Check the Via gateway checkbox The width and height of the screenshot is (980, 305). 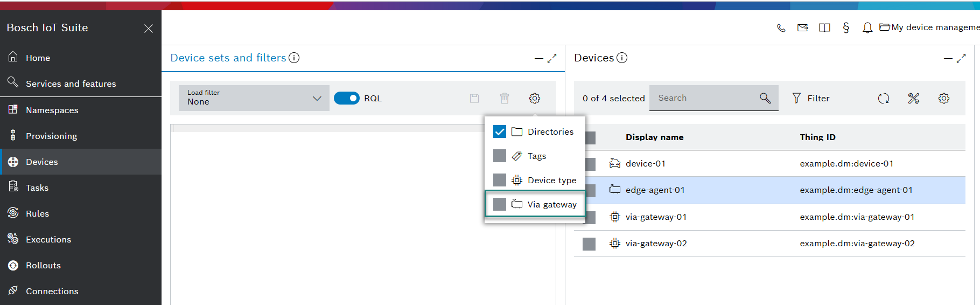pyautogui.click(x=500, y=204)
